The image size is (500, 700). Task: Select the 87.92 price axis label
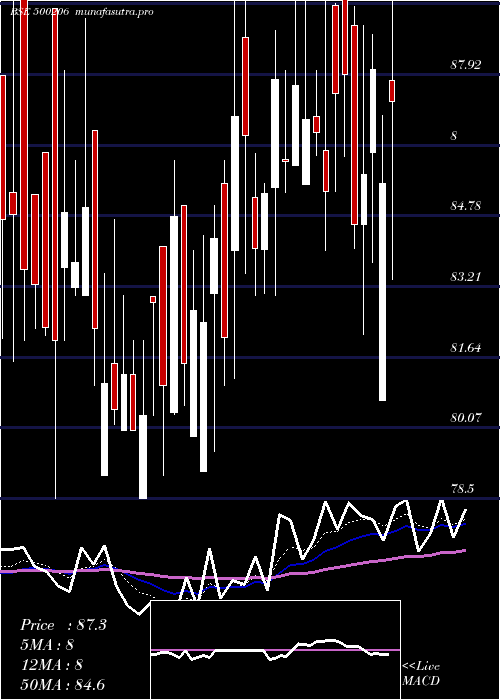[466, 65]
